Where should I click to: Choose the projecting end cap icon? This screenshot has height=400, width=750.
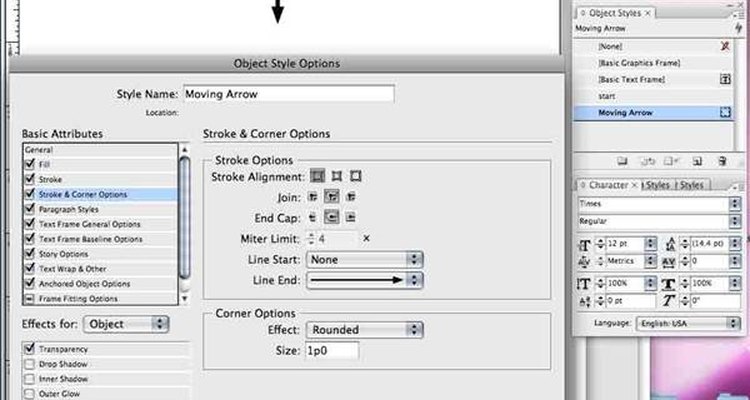pos(351,218)
